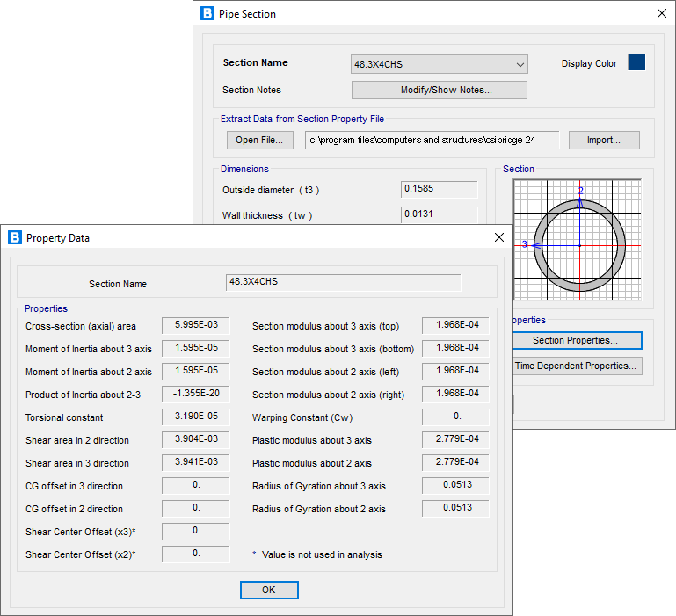Click the Property Data dialog app icon
This screenshot has height=616, width=676.
click(x=15, y=237)
